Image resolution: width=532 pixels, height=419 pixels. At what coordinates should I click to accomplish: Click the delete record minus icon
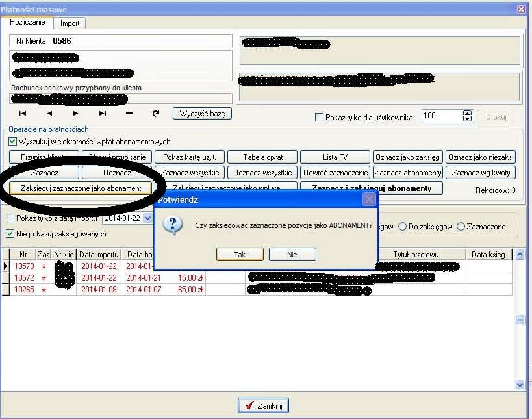point(129,114)
